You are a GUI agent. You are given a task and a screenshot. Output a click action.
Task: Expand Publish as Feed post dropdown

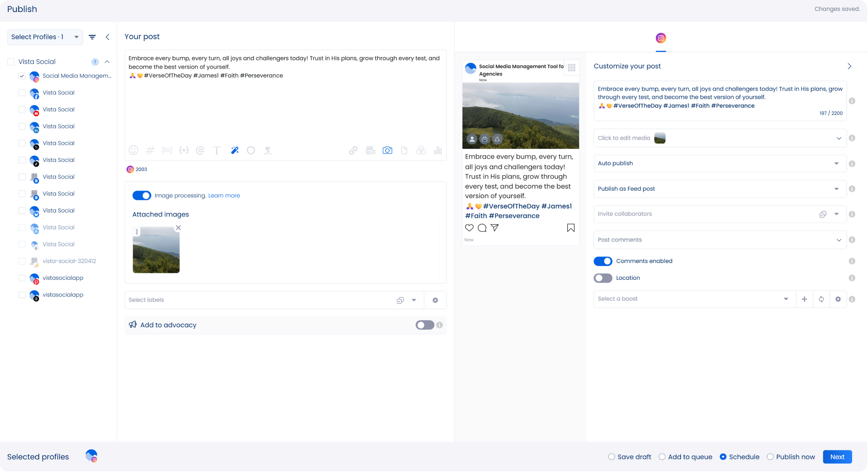pos(719,189)
